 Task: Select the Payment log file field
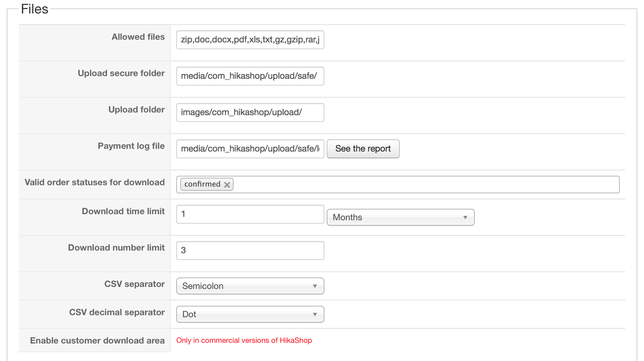click(250, 149)
